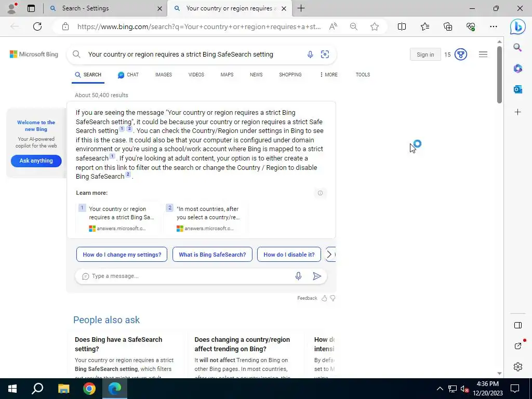The height and width of the screenshot is (399, 532).
Task: Click the address bar URL
Action: click(199, 26)
